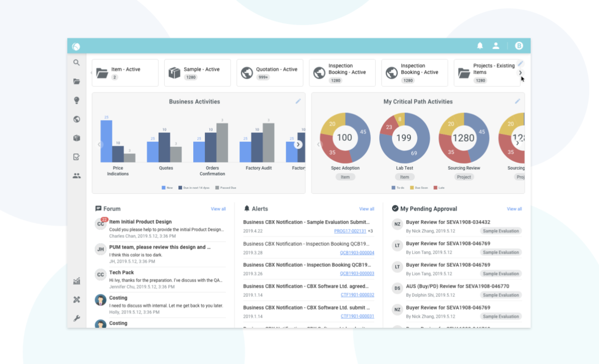View all Alerts
Viewport: 599px width, 364px height.
[x=367, y=209]
